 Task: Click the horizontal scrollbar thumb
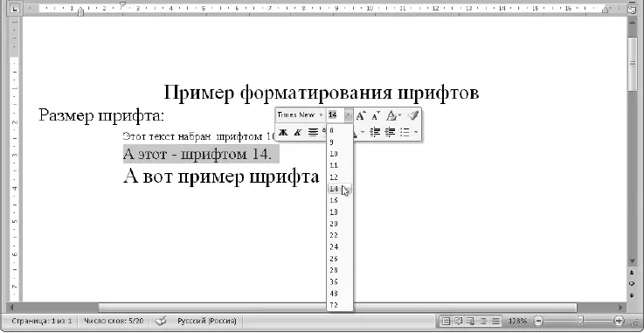(337, 307)
